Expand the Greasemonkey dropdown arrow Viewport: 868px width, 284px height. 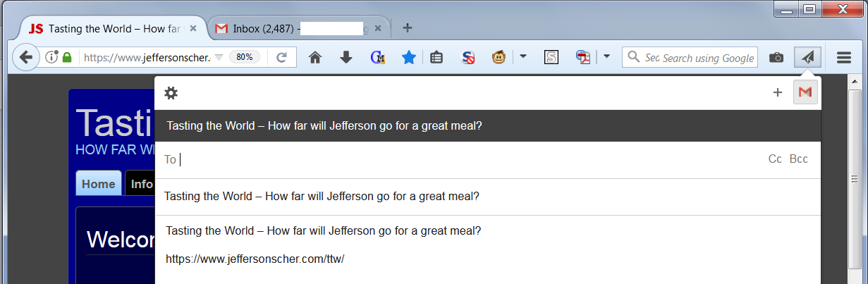point(523,57)
